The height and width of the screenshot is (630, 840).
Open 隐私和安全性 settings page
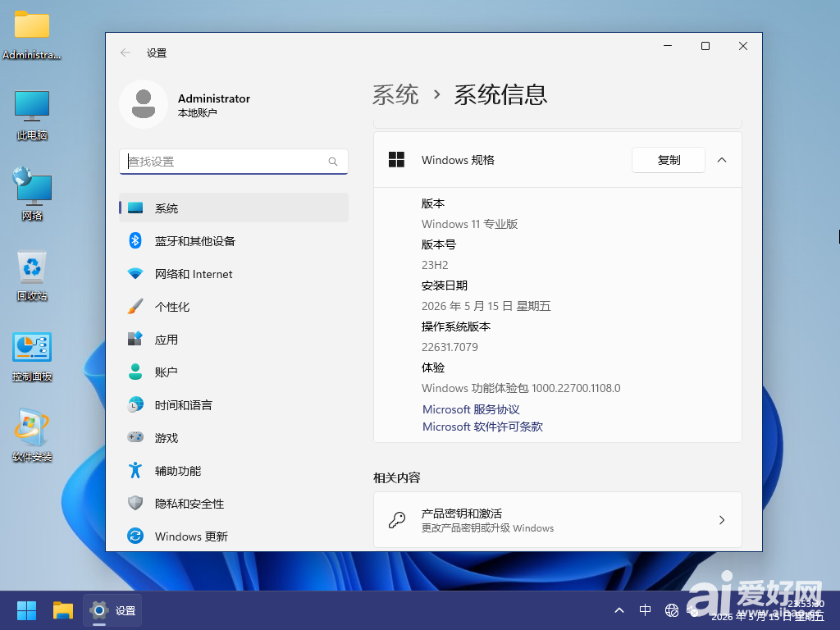(x=234, y=503)
